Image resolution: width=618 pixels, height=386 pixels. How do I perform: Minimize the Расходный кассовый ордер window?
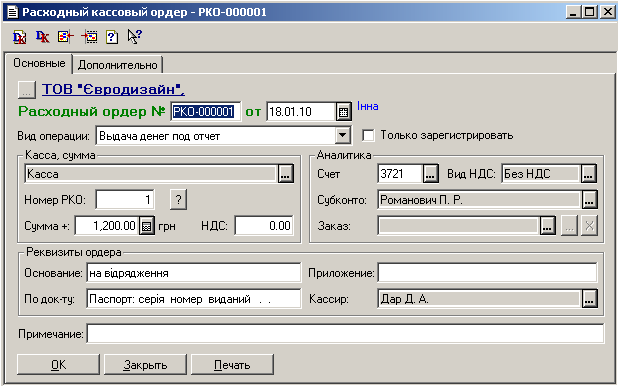pyautogui.click(x=573, y=12)
